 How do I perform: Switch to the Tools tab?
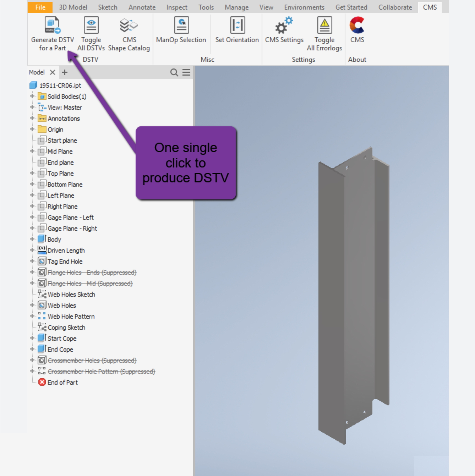pyautogui.click(x=206, y=7)
